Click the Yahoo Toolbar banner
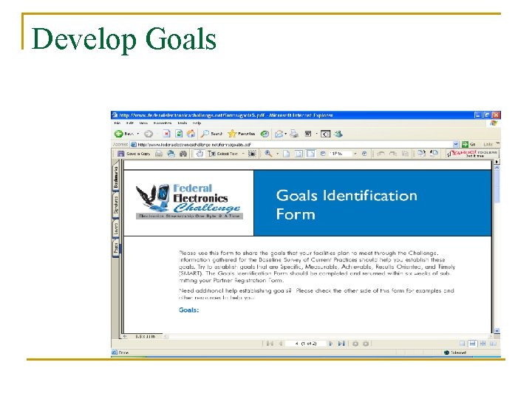The image size is (532, 399). click(x=472, y=154)
